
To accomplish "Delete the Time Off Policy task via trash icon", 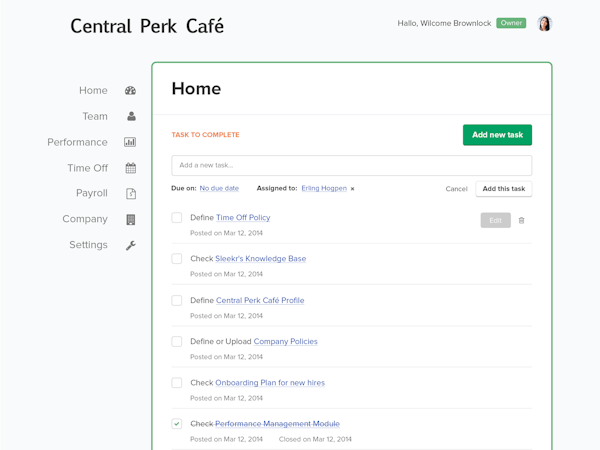I will coord(521,220).
